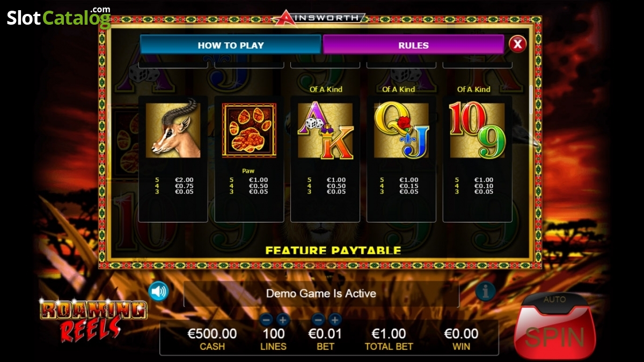
Task: Raise the bet using the plus button
Action: click(x=335, y=320)
